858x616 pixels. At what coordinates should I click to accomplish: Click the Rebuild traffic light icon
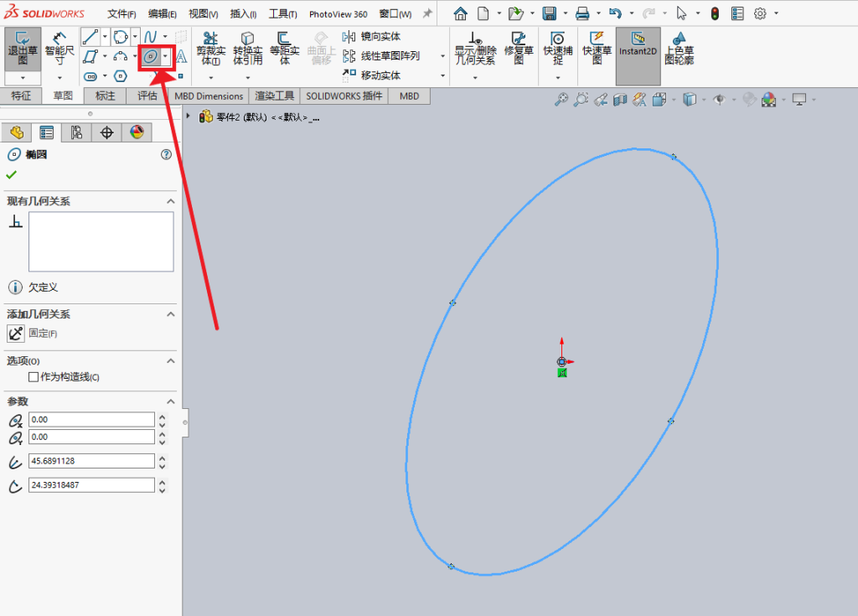coord(715,13)
